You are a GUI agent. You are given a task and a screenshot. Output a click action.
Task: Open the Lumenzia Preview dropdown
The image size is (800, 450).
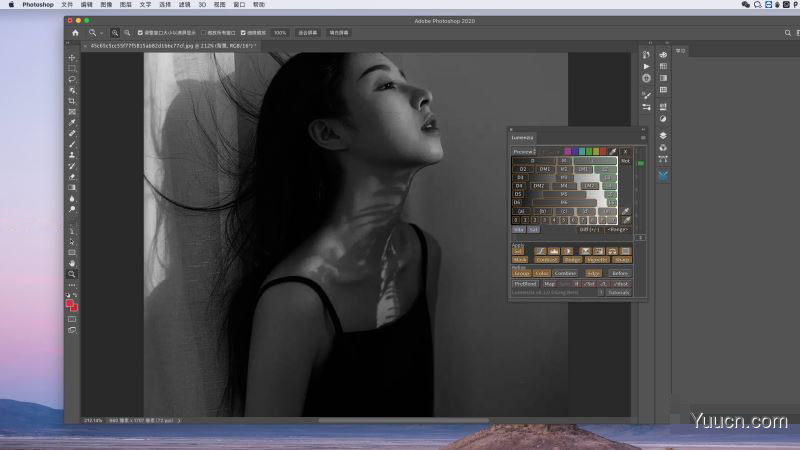click(x=526, y=151)
